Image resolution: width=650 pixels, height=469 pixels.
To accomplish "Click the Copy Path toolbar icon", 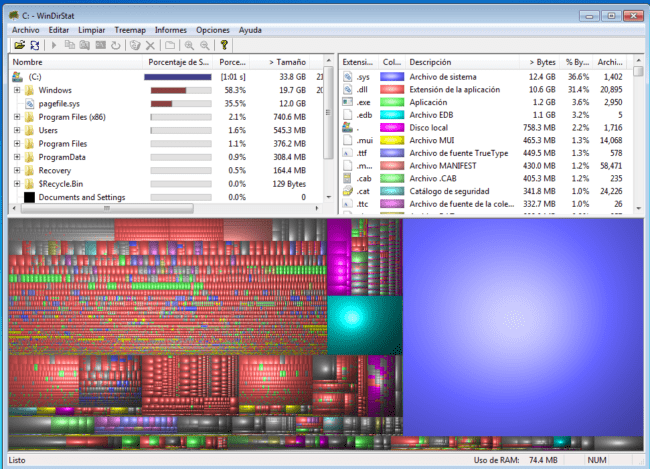I will [69, 45].
